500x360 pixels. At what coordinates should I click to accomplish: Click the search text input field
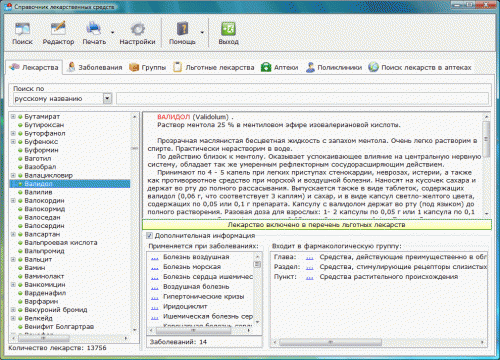[302, 99]
